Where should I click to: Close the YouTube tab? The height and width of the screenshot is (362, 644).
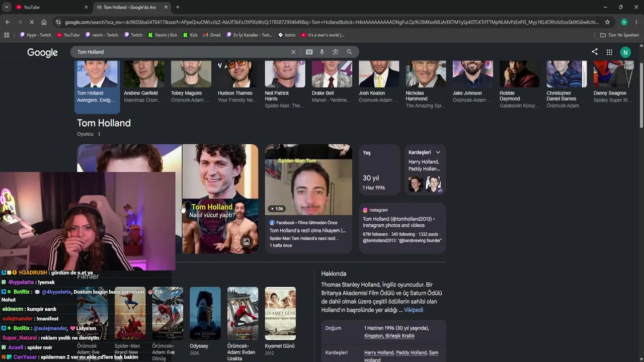[86, 7]
